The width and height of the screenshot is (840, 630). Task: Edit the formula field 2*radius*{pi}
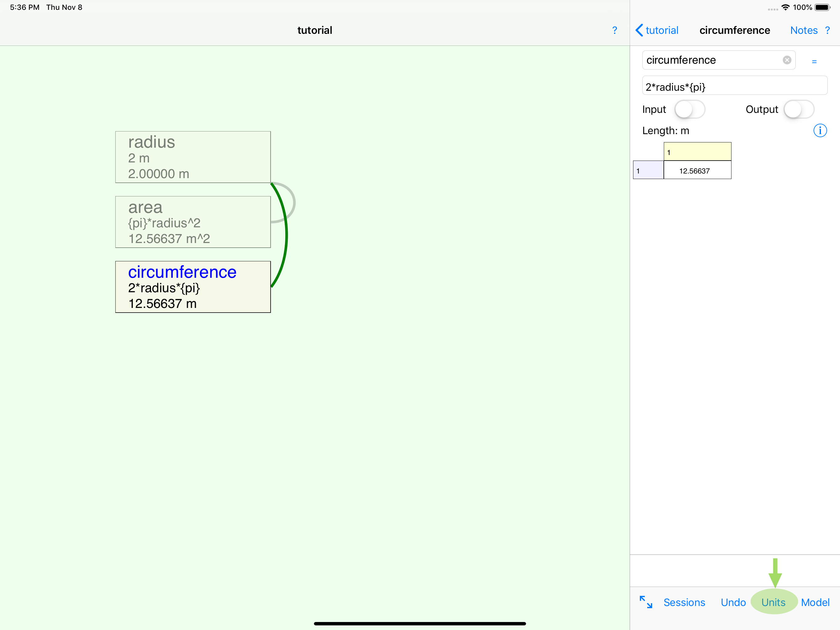coord(735,86)
